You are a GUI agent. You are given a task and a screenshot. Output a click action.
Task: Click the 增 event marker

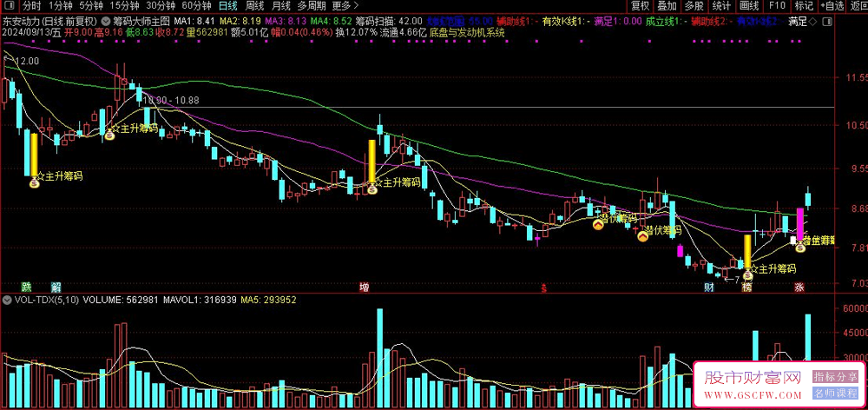[x=364, y=287]
